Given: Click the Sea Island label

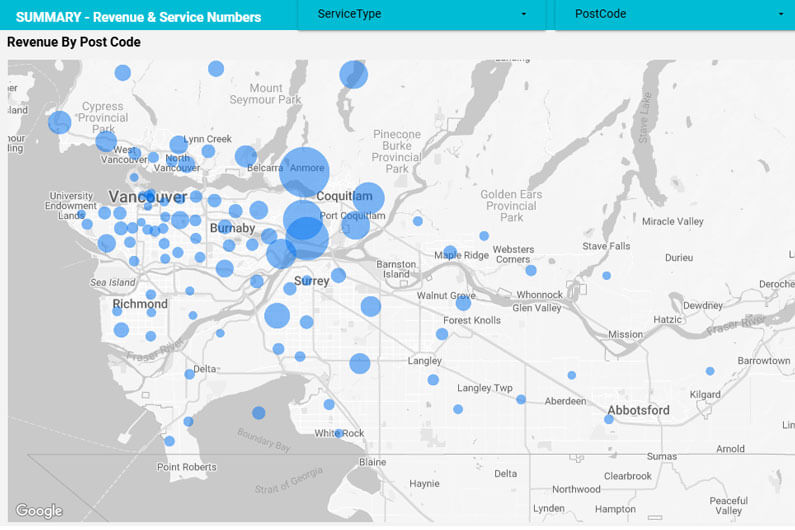Looking at the screenshot, I should 113,282.
